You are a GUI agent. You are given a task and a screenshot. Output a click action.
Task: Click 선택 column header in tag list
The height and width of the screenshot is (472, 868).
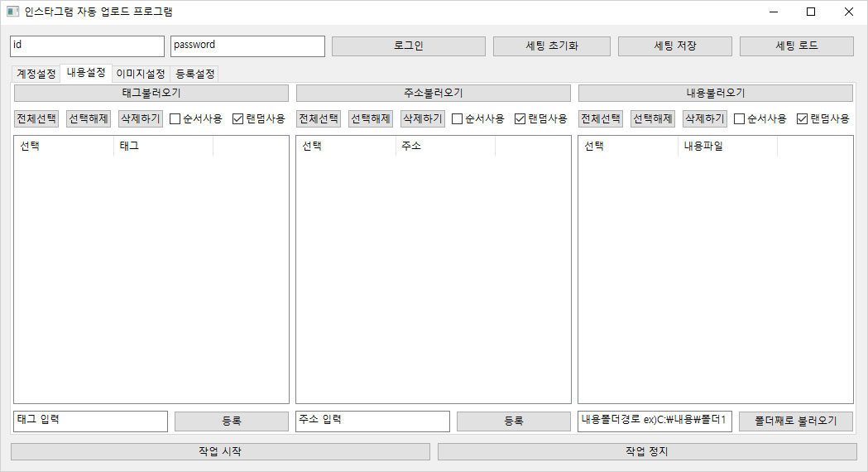(65, 147)
